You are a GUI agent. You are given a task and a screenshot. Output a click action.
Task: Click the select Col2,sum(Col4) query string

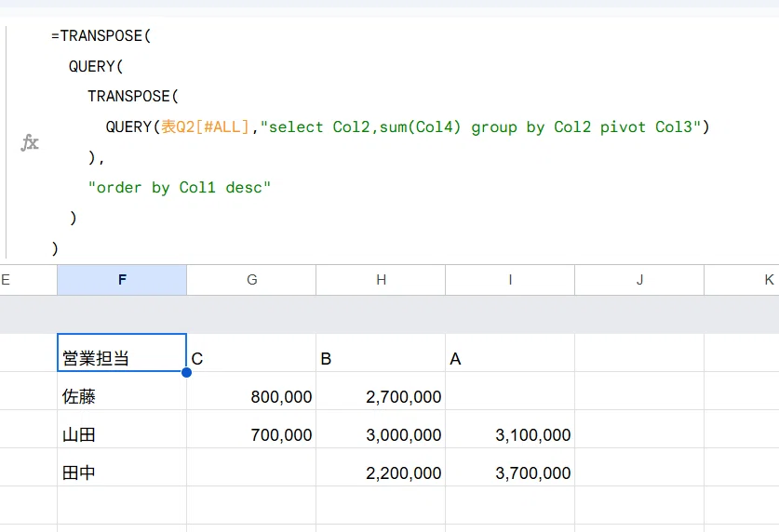coord(480,127)
